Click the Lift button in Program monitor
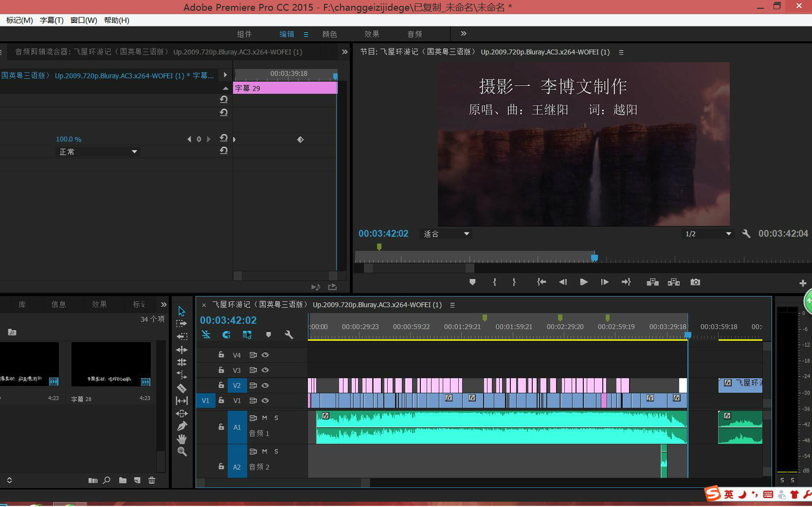Image resolution: width=812 pixels, height=507 pixels. 652,282
